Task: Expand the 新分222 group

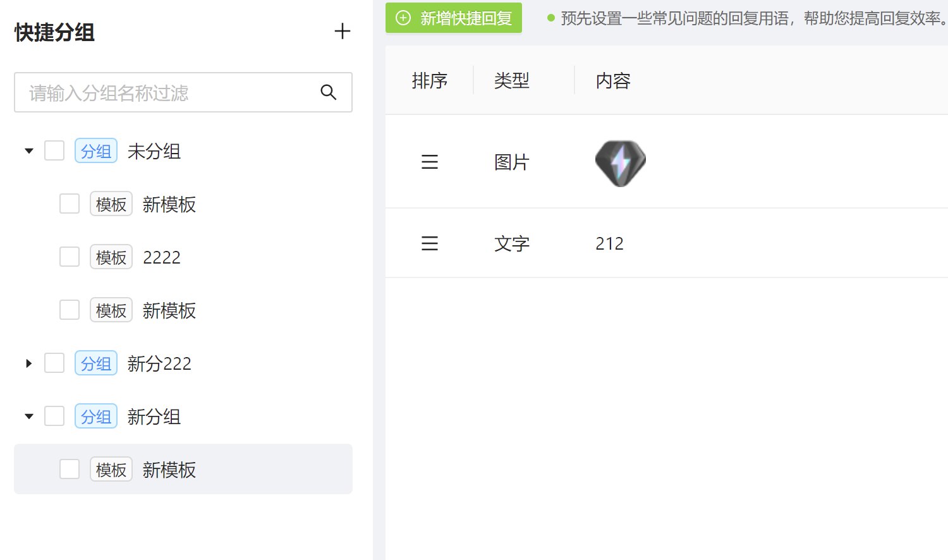Action: 29,363
